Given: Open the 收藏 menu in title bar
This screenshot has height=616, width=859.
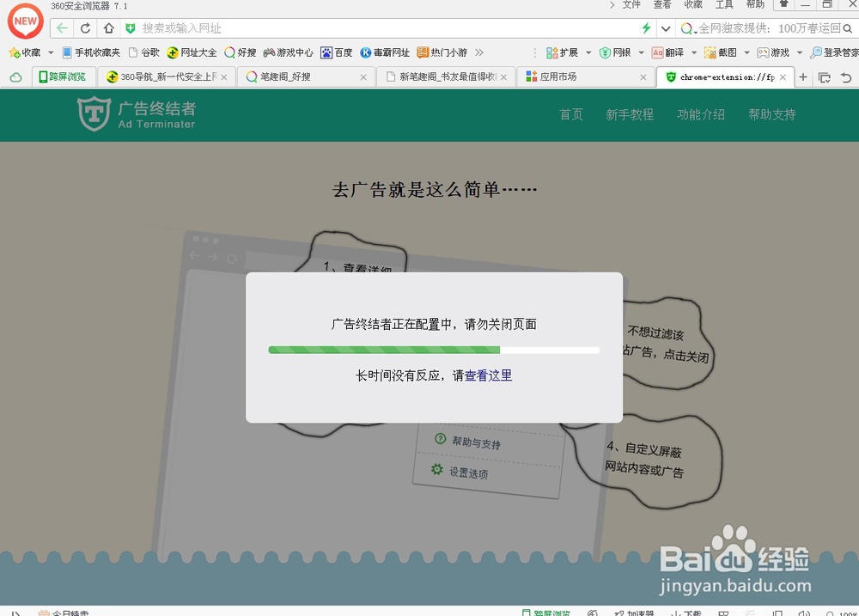Looking at the screenshot, I should click(693, 5).
